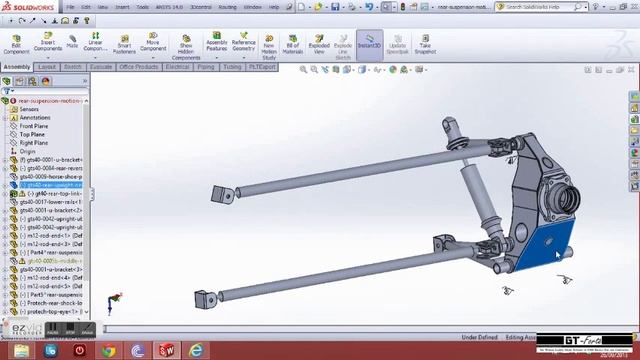
Task: Click the Section View icon
Action: pos(336,70)
